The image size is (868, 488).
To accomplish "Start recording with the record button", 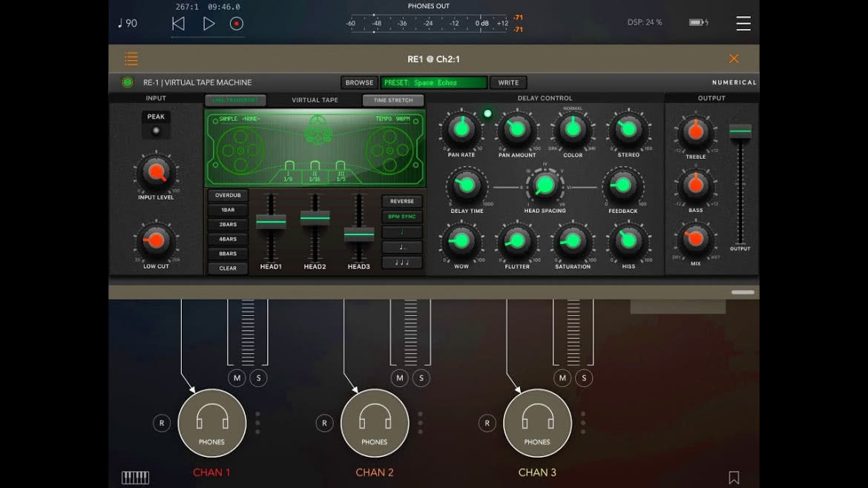I will [237, 24].
